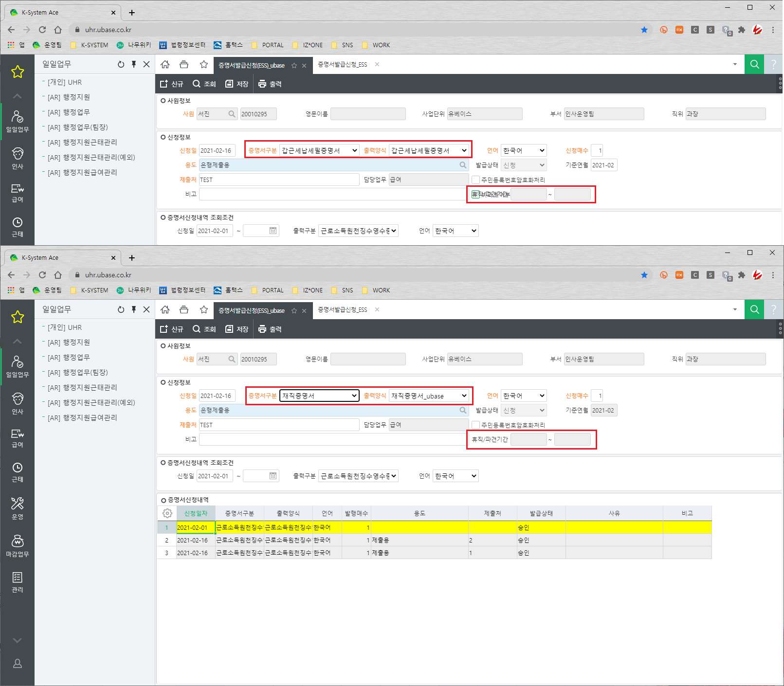Open 마감업무 icon in bottom window sidebar
Screen dimensions: 784x686
point(17,545)
